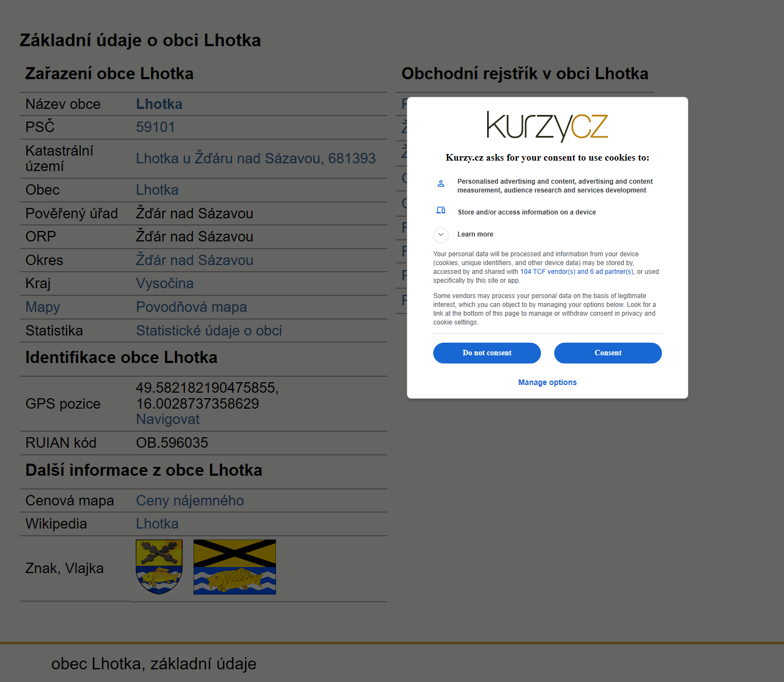Click the Do not consent button
The height and width of the screenshot is (682, 784).
click(x=487, y=353)
